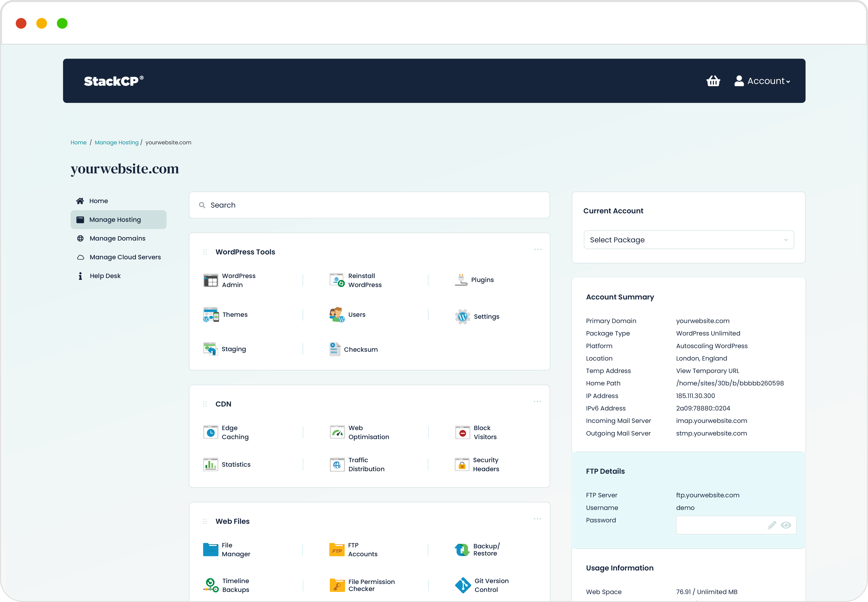Open the Select Package dropdown
Screen dimensions: 868x602
(688, 240)
